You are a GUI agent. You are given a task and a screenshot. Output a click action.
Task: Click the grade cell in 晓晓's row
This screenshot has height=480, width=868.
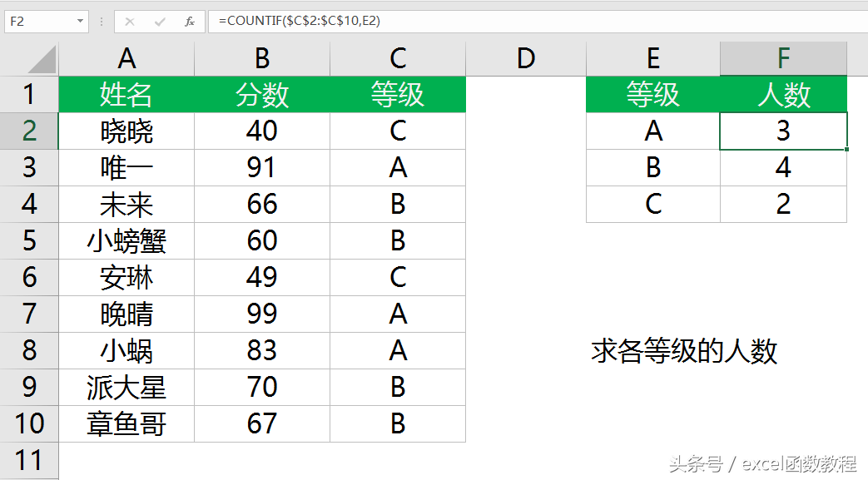(x=398, y=131)
